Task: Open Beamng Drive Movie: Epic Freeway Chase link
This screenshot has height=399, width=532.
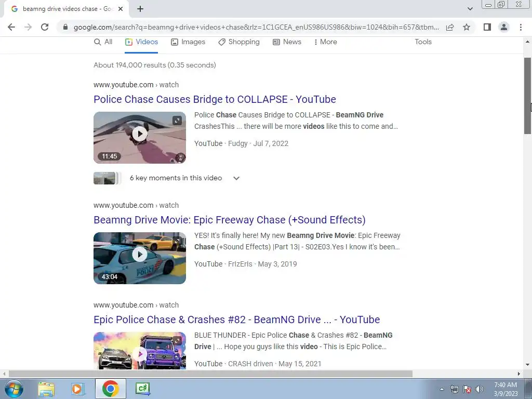Action: pos(230,220)
